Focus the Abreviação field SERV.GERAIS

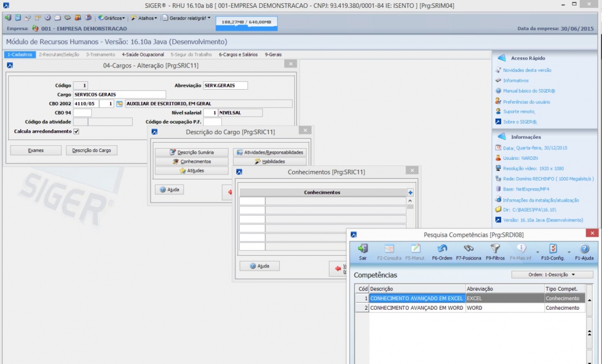click(x=225, y=85)
